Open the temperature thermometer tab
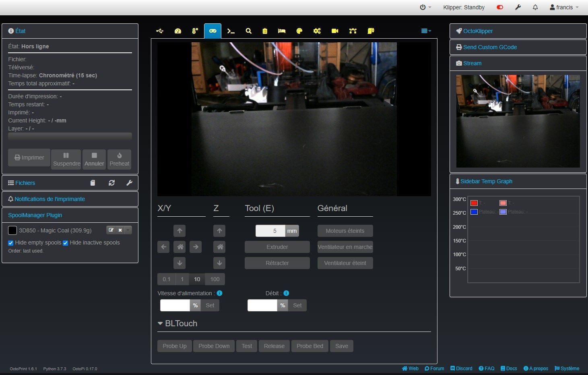 click(x=195, y=31)
